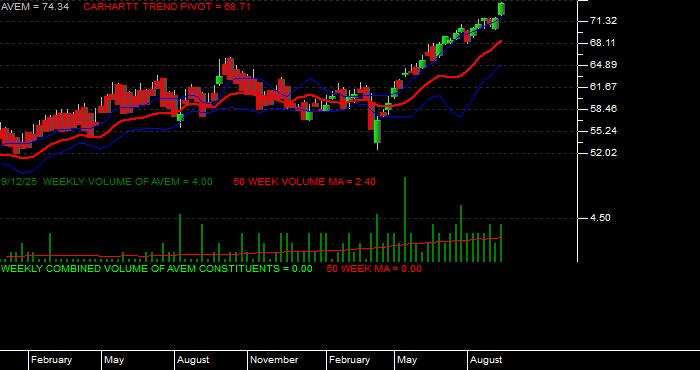
Task: Click the 52.02 price axis value
Action: (x=604, y=152)
